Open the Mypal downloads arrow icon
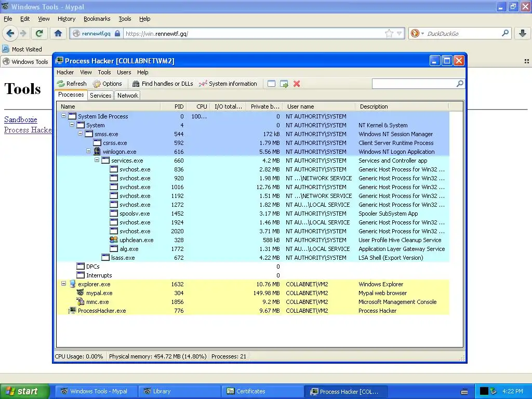The image size is (532, 399). click(x=523, y=33)
